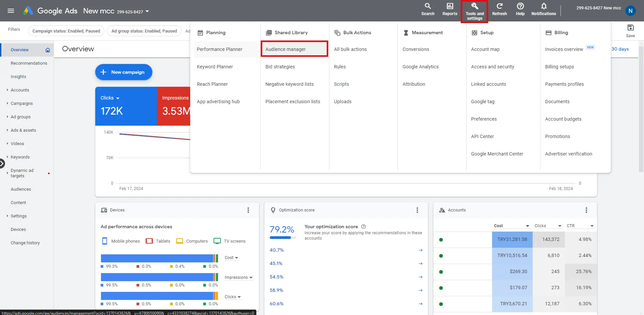Open Change history in the sidebar
Screen dimensions: 644x315
(25, 243)
